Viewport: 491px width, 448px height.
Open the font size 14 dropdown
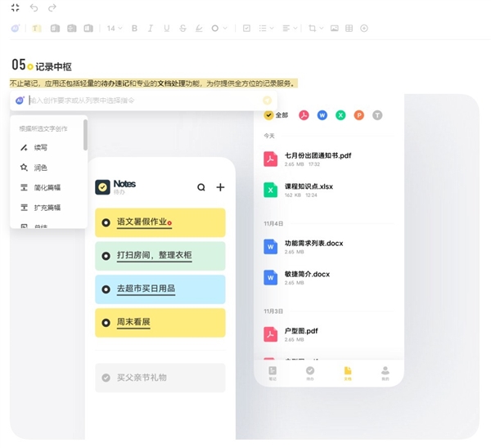115,28
